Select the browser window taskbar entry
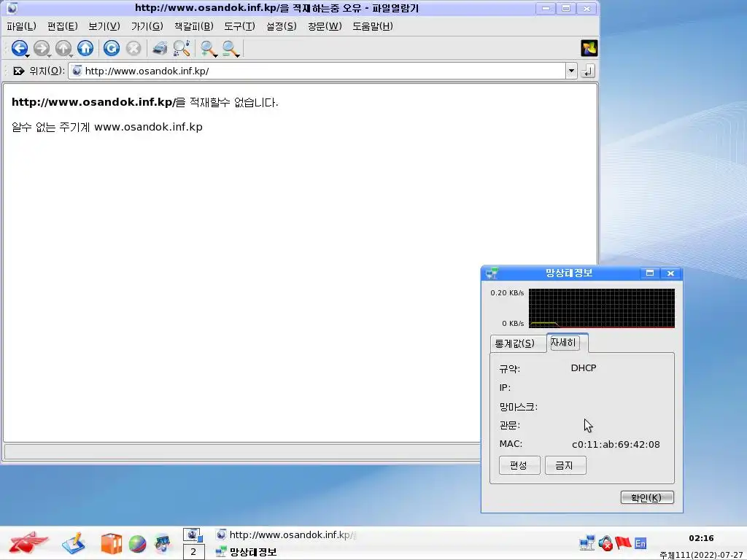This screenshot has height=560, width=747. (x=286, y=534)
